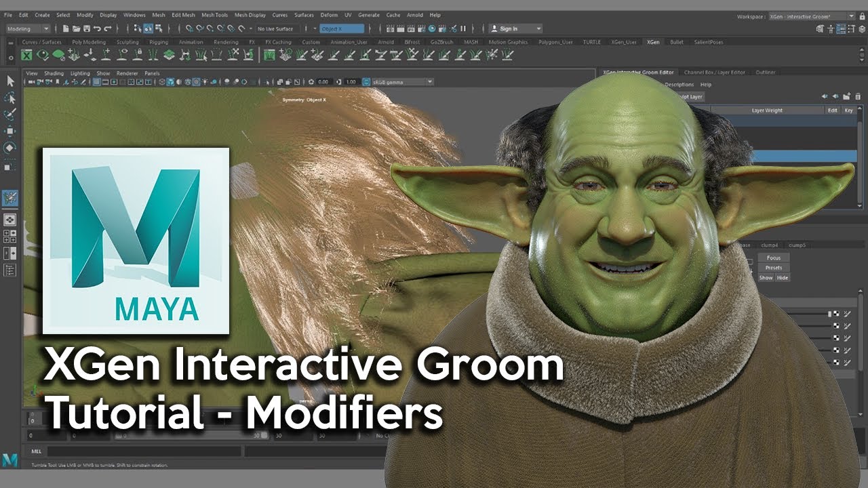Open the Mesh Tools menu
This screenshot has width=868, height=488.
(x=215, y=15)
